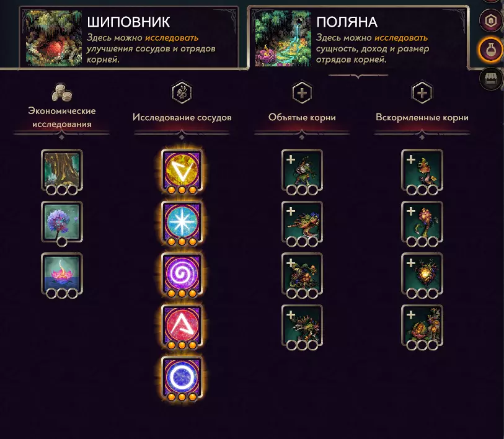504x439 pixels.
Task: Select the pink lotus flame economic research
Action: pyautogui.click(x=62, y=274)
